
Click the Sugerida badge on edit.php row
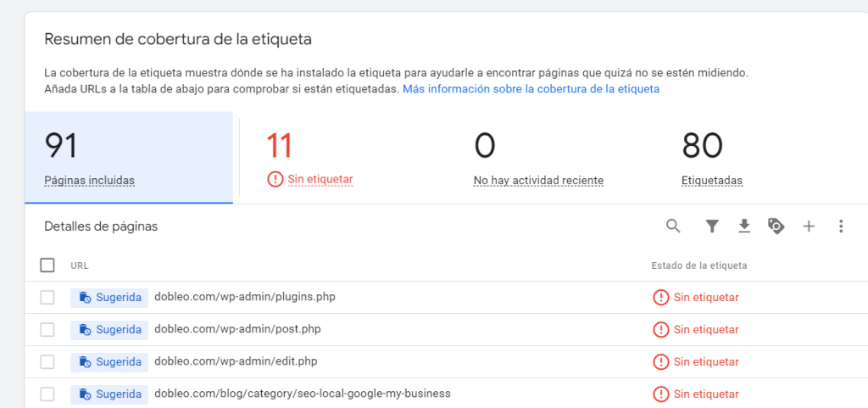[109, 362]
